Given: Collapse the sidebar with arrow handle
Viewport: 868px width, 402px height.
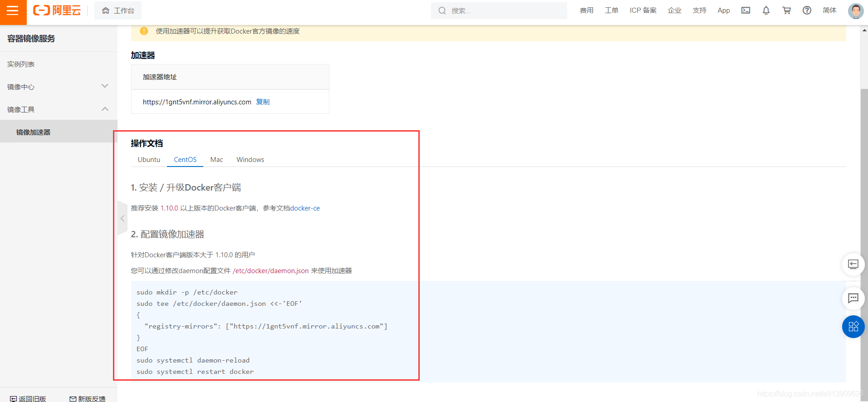Looking at the screenshot, I should click(x=123, y=218).
